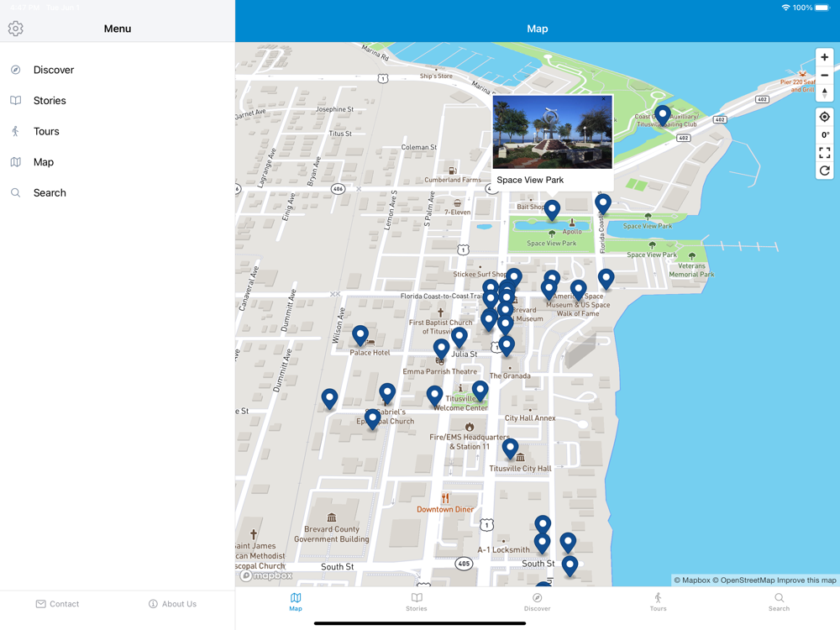Switch to the Stories bottom tab
This screenshot has height=630, width=840.
coord(417,601)
